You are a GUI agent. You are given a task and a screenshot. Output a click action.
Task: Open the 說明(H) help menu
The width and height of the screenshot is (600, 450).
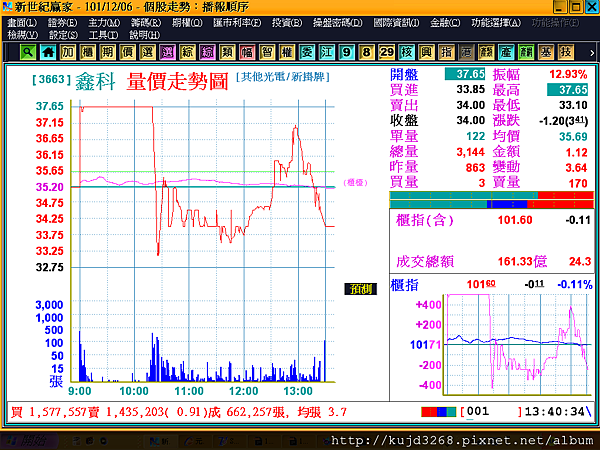144,35
